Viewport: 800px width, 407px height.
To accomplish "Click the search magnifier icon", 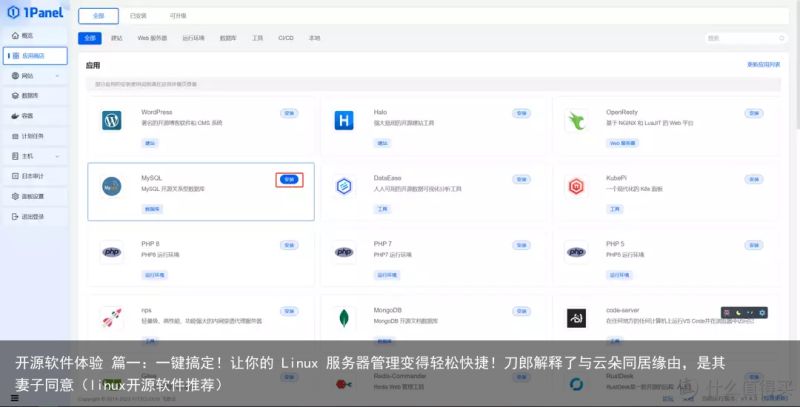I will click(x=781, y=38).
